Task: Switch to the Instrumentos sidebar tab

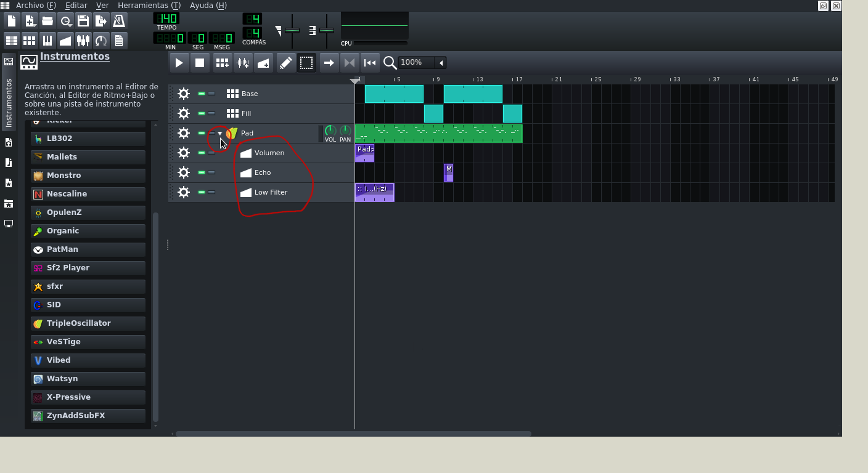Action: pos(9,86)
